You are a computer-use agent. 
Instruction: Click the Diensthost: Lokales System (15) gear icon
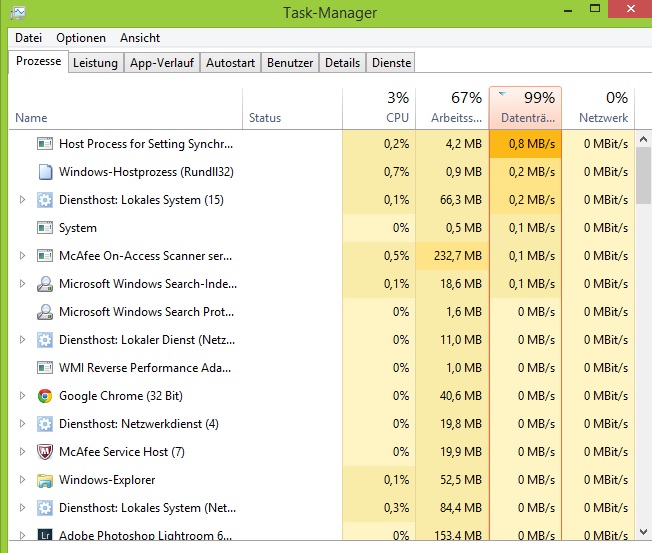(x=45, y=200)
